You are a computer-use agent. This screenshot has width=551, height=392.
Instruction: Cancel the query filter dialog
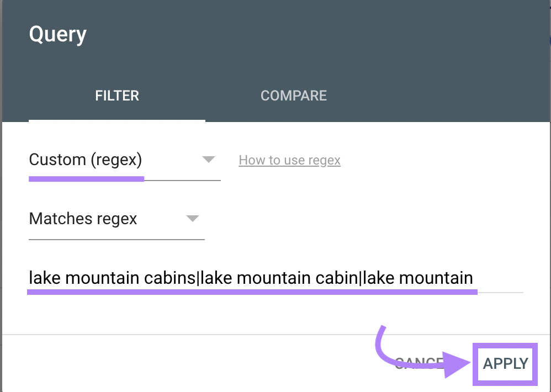point(419,363)
